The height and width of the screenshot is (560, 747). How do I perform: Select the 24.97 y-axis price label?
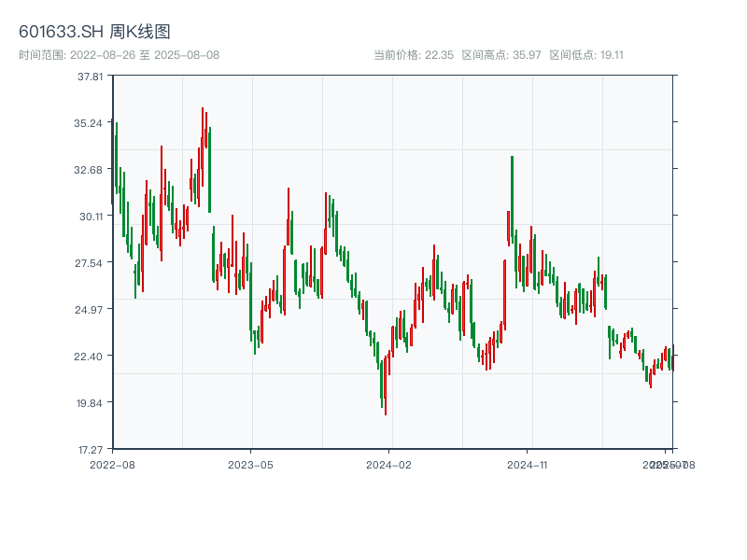click(x=91, y=310)
